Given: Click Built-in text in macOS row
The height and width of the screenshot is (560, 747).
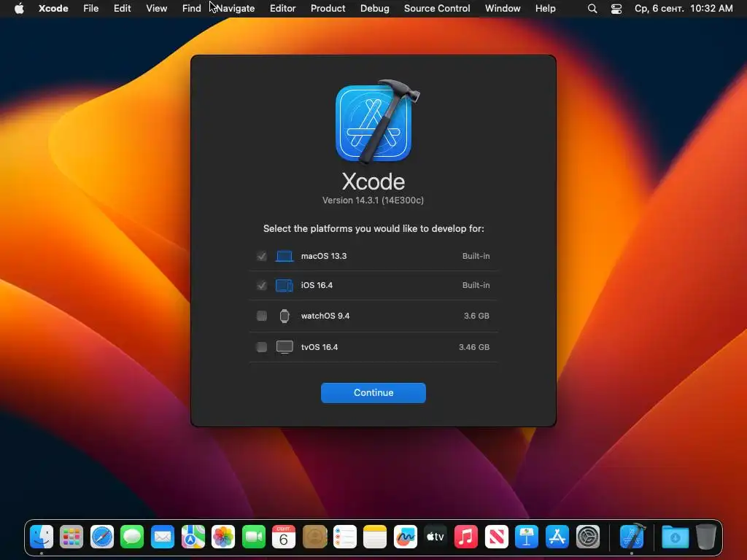Looking at the screenshot, I should 476,256.
